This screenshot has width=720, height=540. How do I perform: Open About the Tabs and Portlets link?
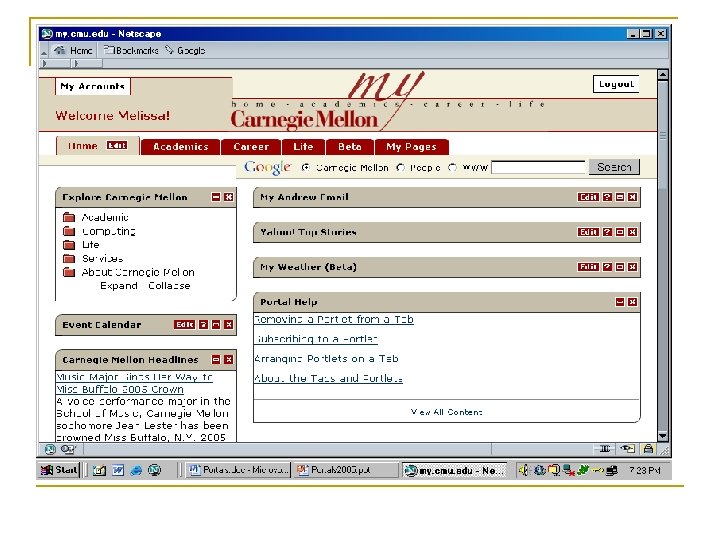click(328, 378)
